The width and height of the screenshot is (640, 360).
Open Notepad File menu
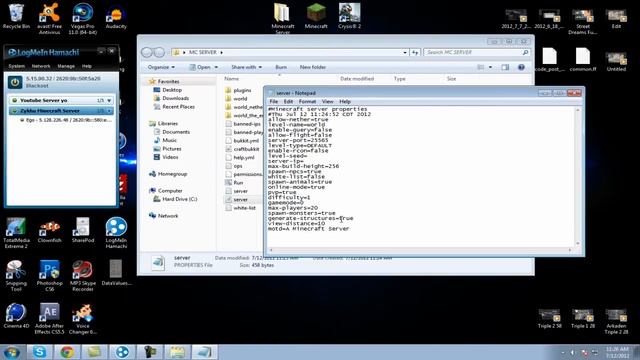point(273,101)
